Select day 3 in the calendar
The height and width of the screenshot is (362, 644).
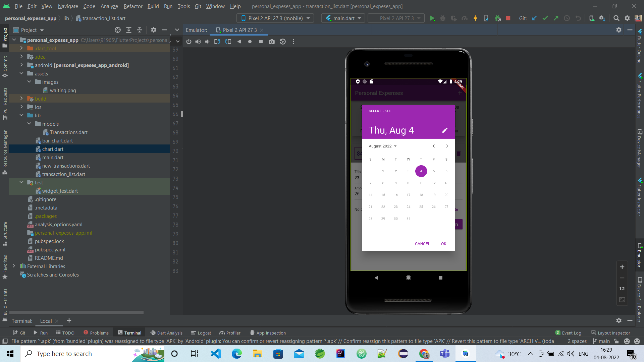[x=409, y=171]
